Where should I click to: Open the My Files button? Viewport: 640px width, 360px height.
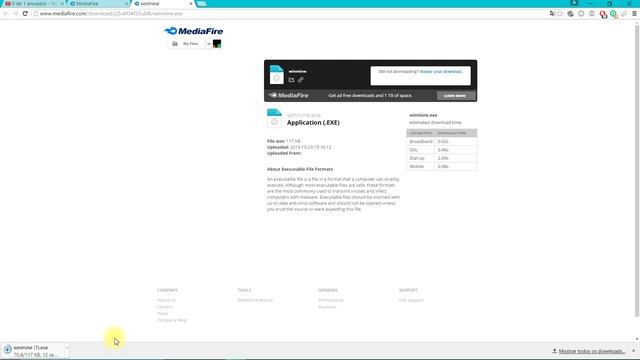click(x=186, y=44)
